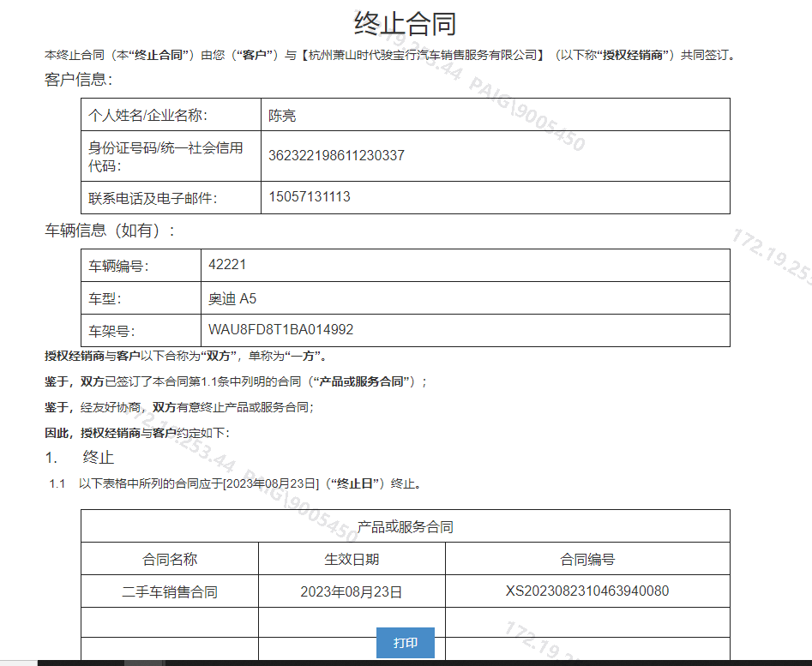This screenshot has width=812, height=666.
Task: Select the 车辆编号 label cell
Action: pyautogui.click(x=141, y=266)
